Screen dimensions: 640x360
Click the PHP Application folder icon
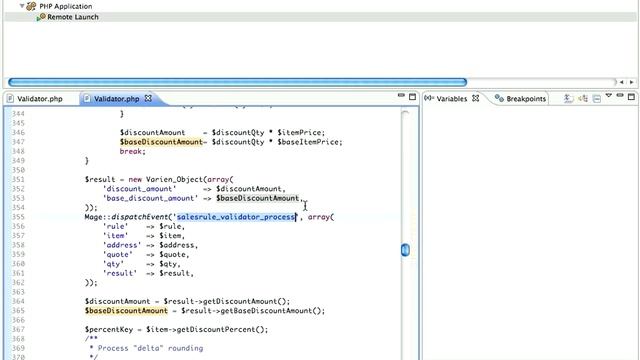pos(31,6)
